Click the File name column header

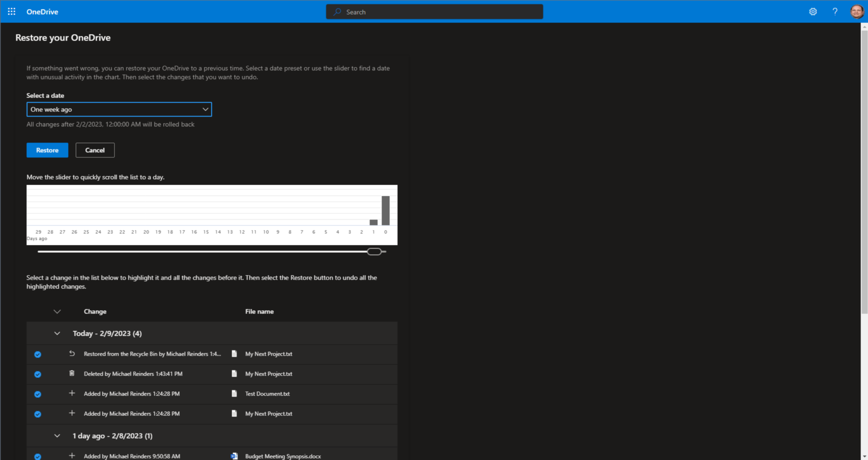coord(259,311)
